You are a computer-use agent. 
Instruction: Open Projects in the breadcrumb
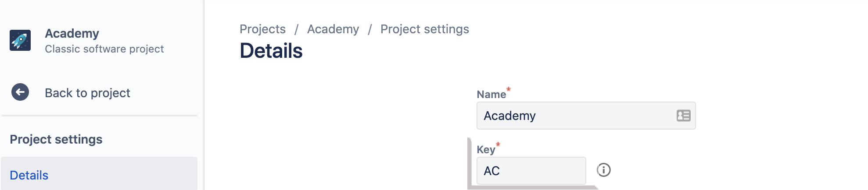(262, 29)
